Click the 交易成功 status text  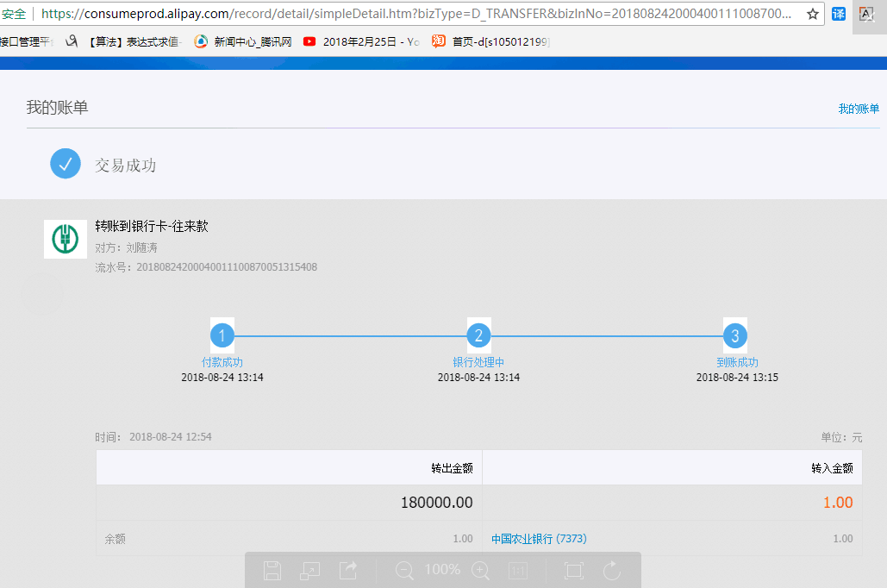(126, 166)
